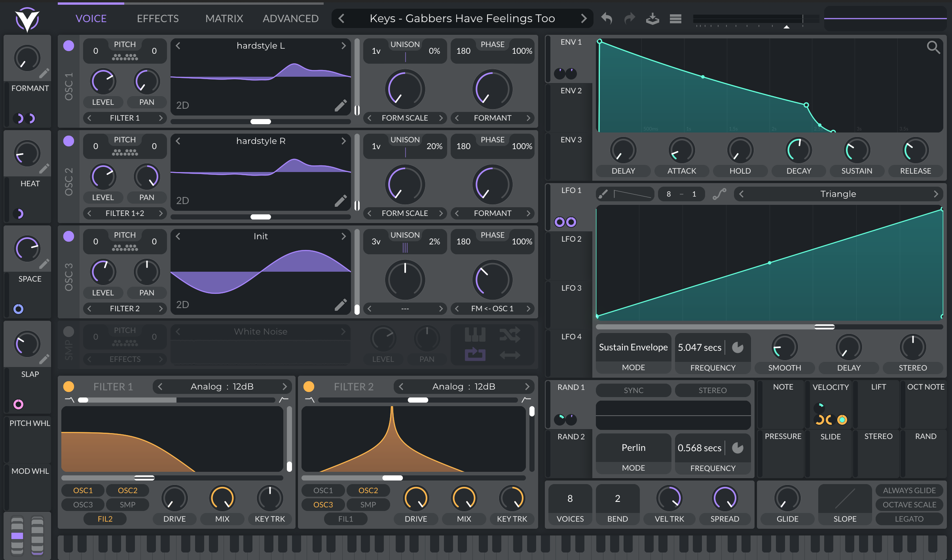This screenshot has height=560, width=952.
Task: Click the undo arrow icon
Action: point(606,18)
